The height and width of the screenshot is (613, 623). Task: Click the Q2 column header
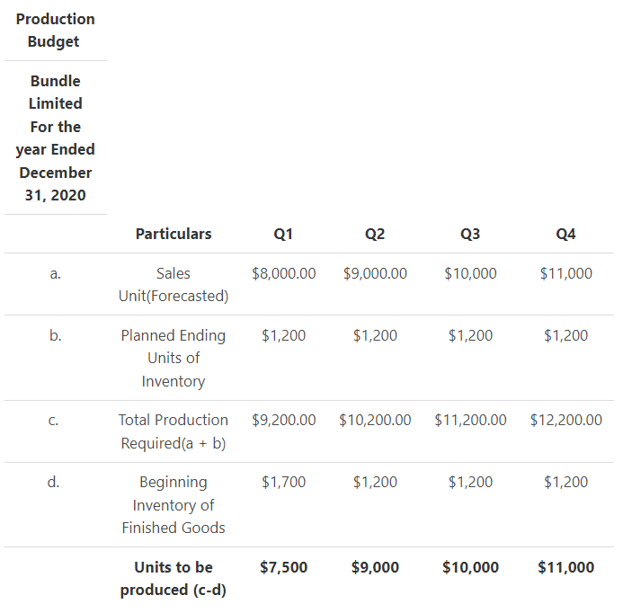pos(375,234)
